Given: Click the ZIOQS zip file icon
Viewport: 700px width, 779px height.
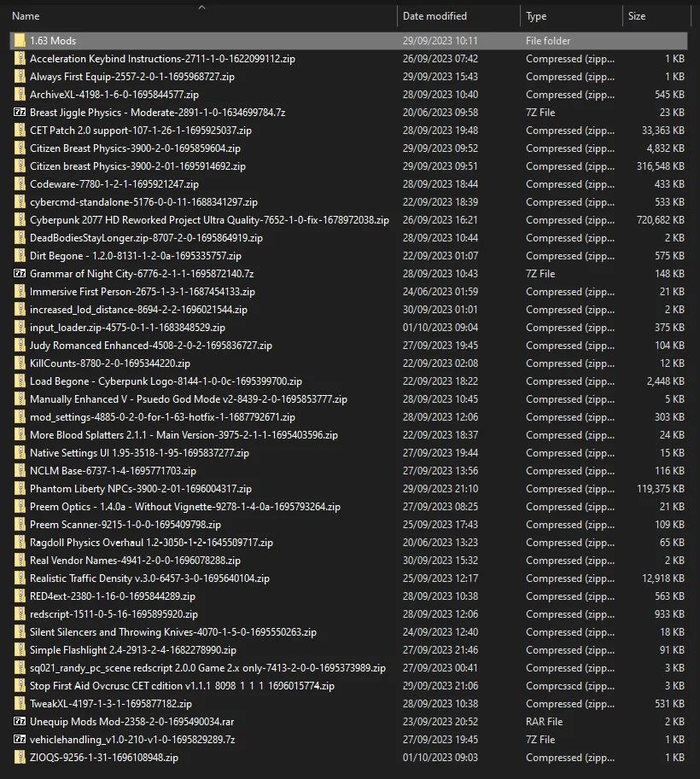Looking at the screenshot, I should [20, 757].
